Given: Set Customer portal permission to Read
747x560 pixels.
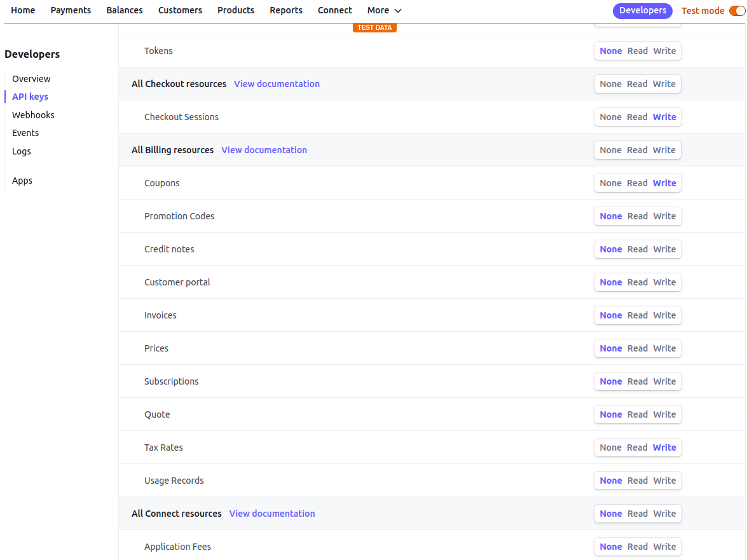Looking at the screenshot, I should (638, 282).
